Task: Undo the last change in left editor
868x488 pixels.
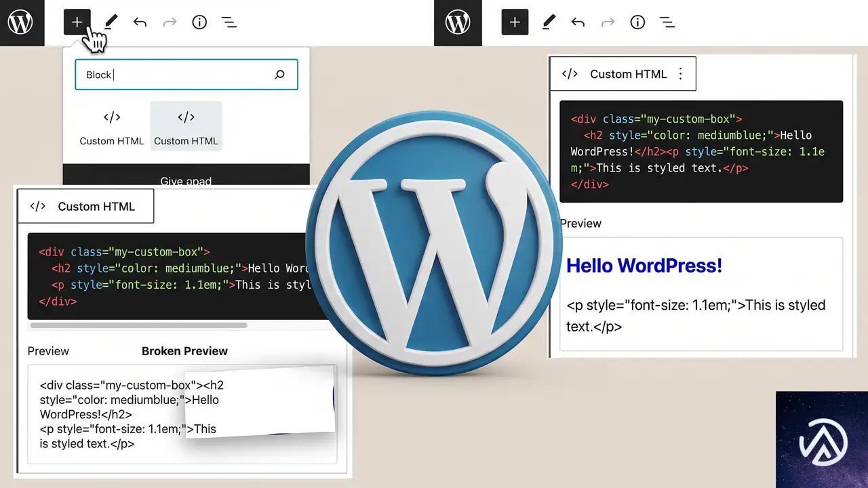Action: point(140,22)
